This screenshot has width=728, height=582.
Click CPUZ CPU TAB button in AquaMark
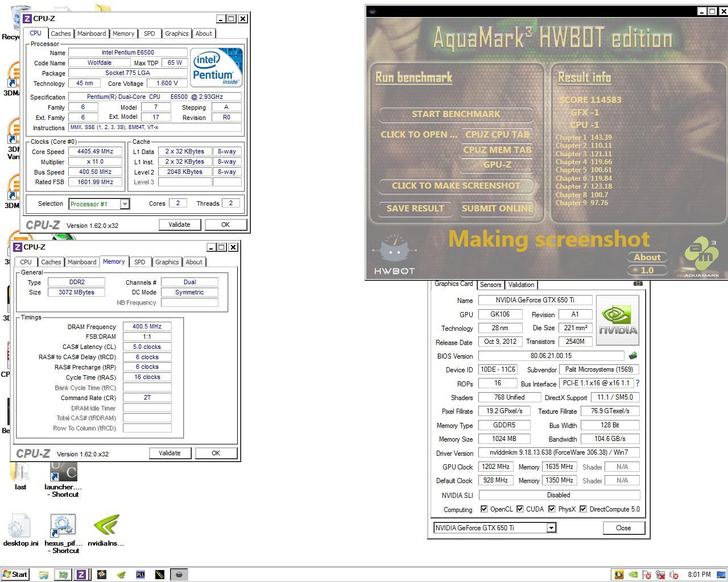[497, 135]
